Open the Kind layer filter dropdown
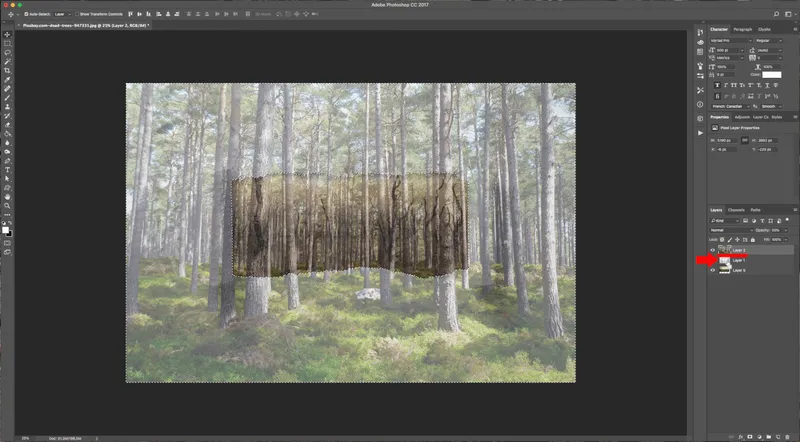This screenshot has height=442, width=800. pyautogui.click(x=724, y=221)
